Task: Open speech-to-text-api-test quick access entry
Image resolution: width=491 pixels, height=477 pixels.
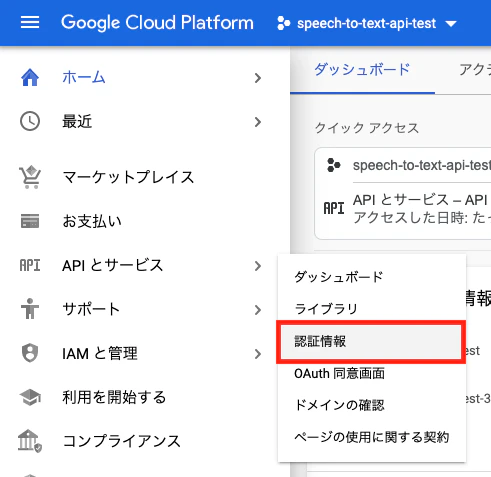Action: point(421,165)
